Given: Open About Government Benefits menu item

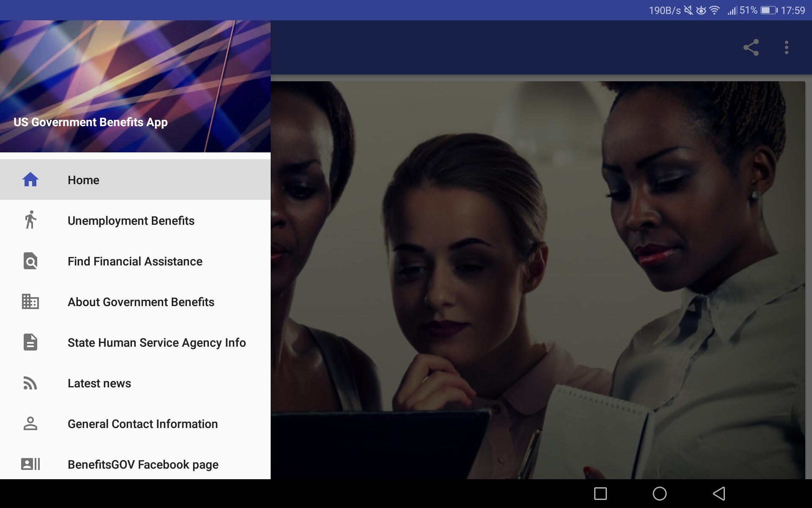Looking at the screenshot, I should (135, 301).
